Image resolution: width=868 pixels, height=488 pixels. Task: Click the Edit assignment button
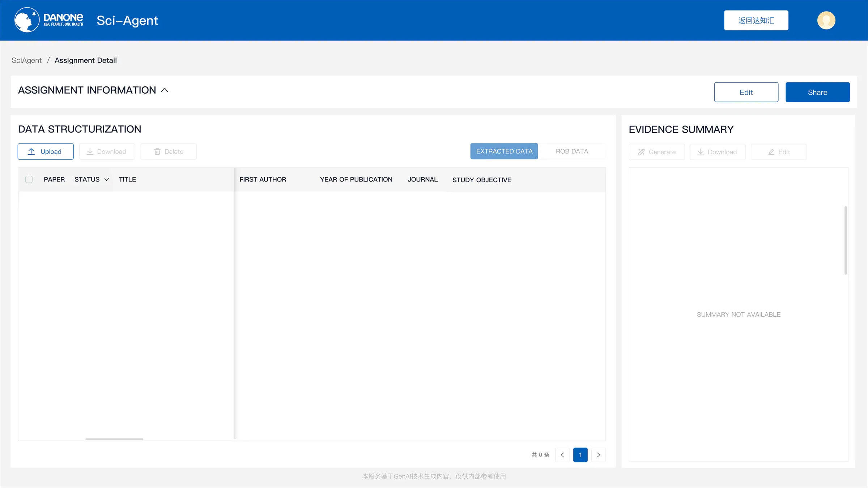[x=746, y=92]
